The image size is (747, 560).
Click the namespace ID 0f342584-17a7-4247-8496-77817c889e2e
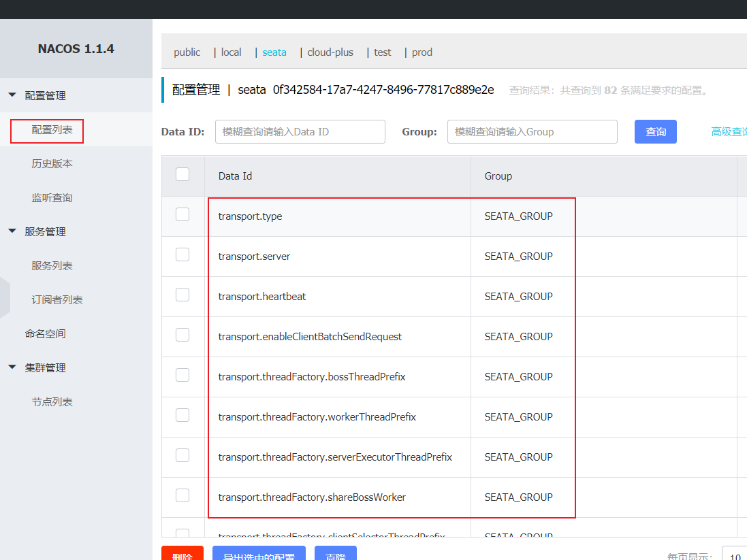383,90
